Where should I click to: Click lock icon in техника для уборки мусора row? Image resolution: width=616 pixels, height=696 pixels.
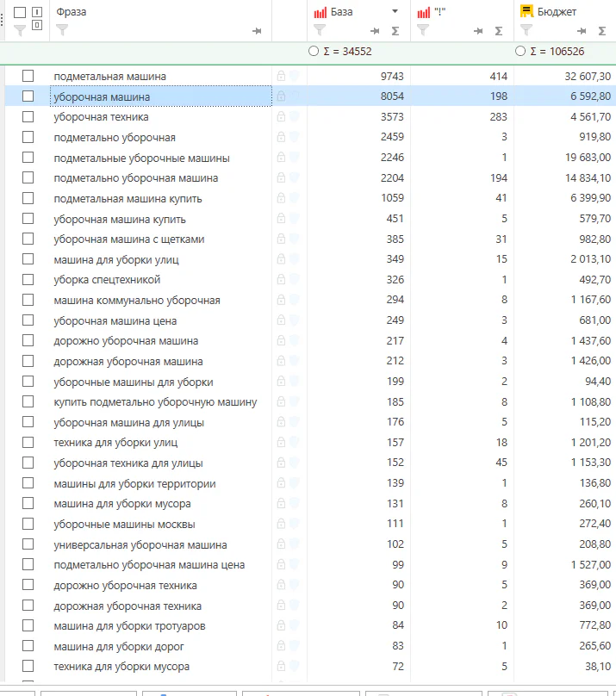[x=281, y=666]
